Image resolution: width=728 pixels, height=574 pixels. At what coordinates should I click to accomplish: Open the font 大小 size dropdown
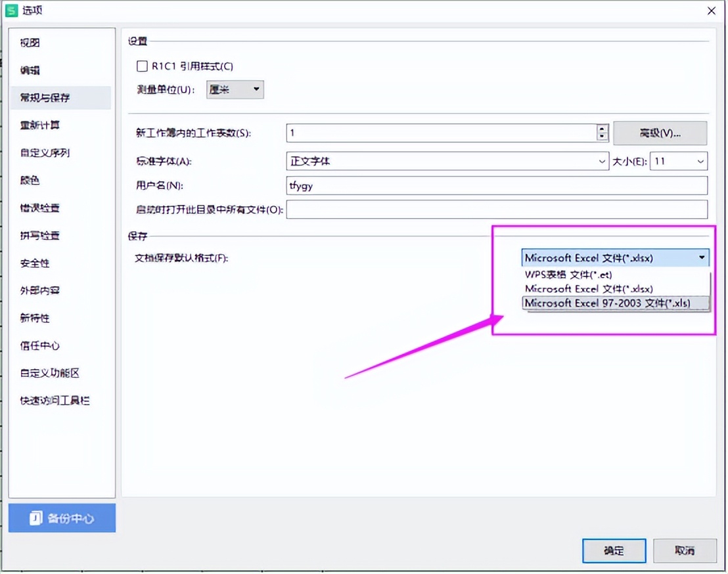coord(678,161)
